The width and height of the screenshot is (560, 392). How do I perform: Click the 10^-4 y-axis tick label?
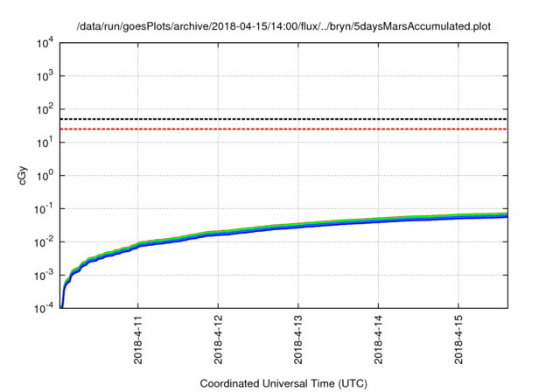[x=43, y=308]
